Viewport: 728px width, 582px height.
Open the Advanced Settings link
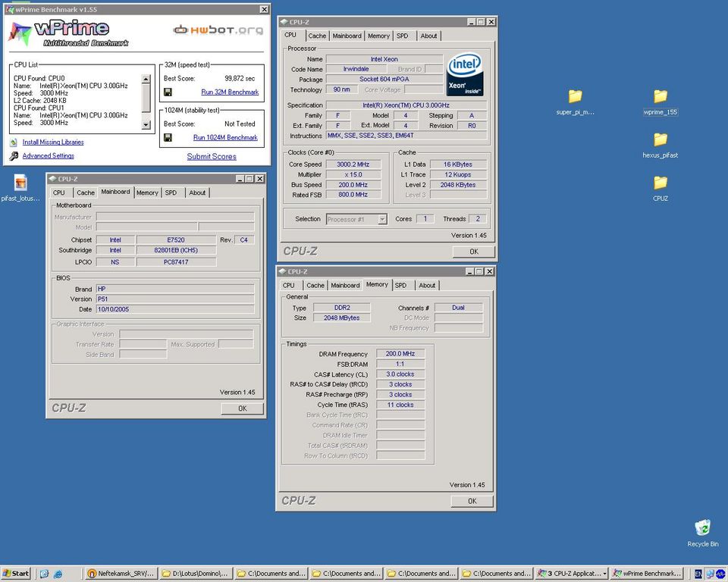pos(49,155)
